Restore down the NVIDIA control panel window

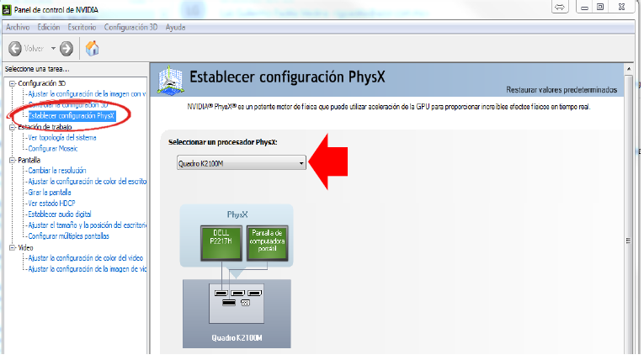tap(600, 7)
